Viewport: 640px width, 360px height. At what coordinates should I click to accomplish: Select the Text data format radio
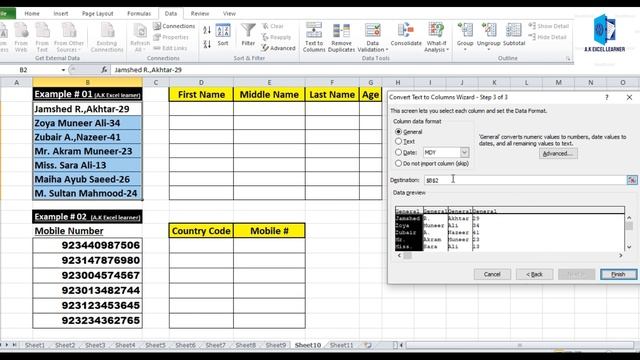398,141
